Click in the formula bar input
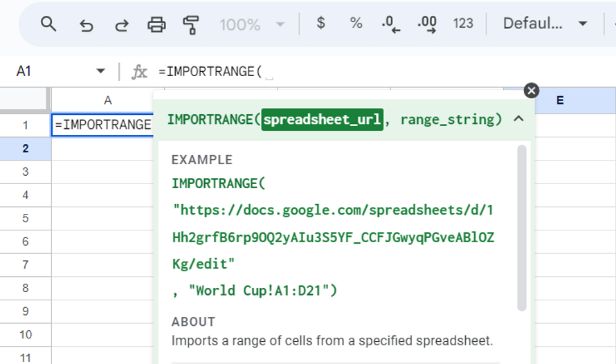This screenshot has width=616, height=364. [x=381, y=71]
